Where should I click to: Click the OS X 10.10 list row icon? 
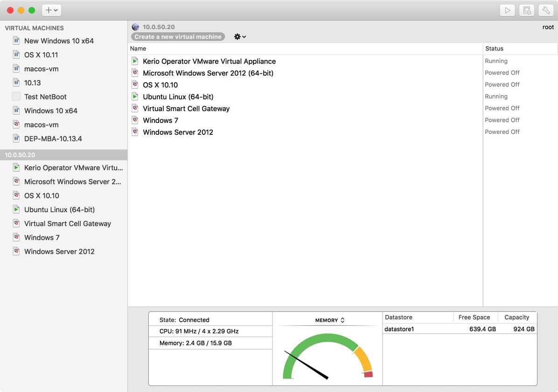coord(135,84)
